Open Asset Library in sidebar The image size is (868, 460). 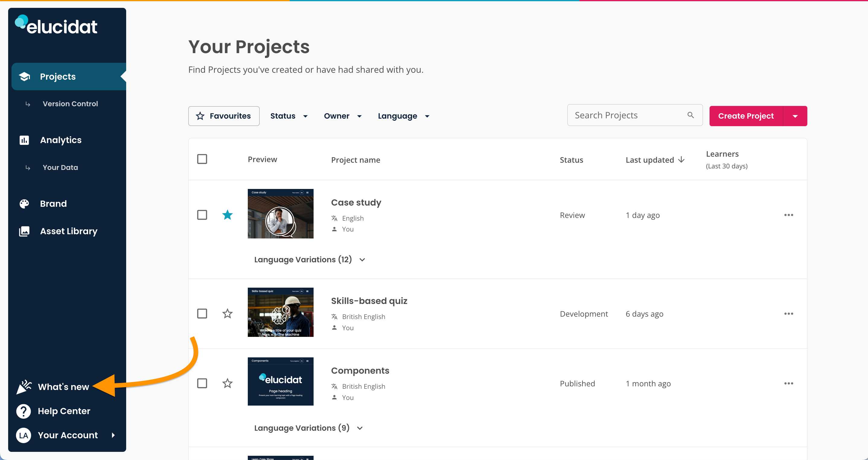(x=69, y=231)
